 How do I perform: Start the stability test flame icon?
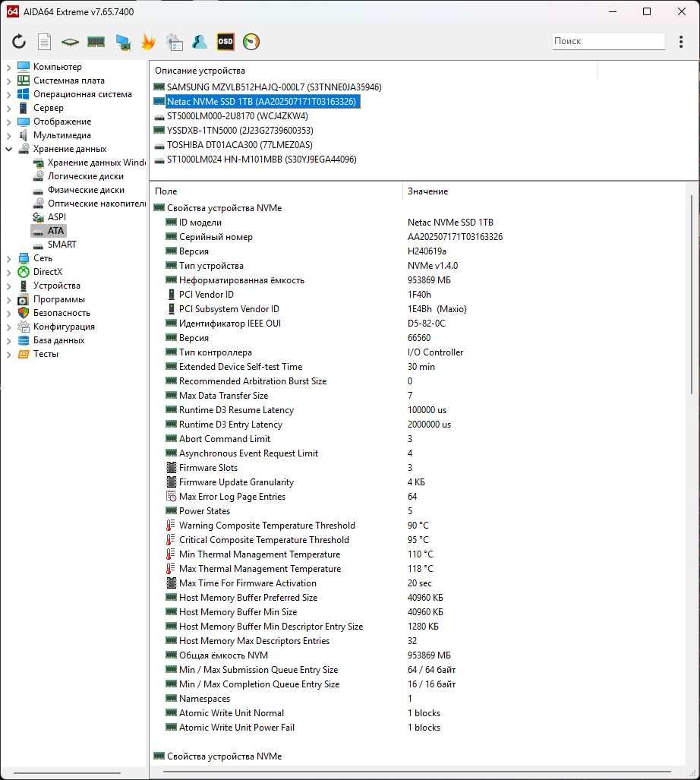(148, 42)
